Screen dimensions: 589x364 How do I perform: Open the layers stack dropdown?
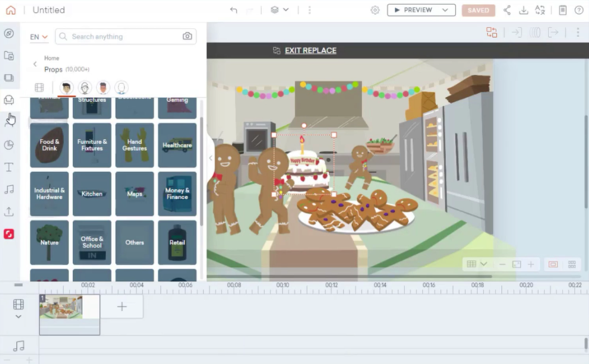[280, 10]
